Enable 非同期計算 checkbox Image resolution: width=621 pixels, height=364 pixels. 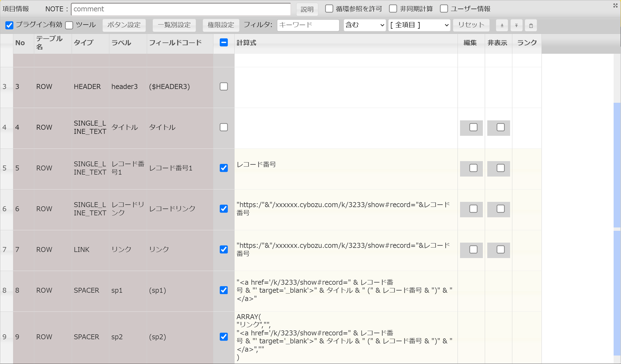pyautogui.click(x=393, y=8)
